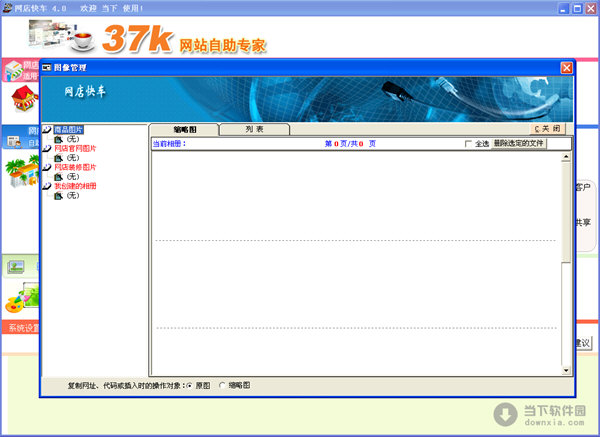This screenshot has height=437, width=600.
Task: Click the album icon under 网店官网图片
Action: (58, 158)
